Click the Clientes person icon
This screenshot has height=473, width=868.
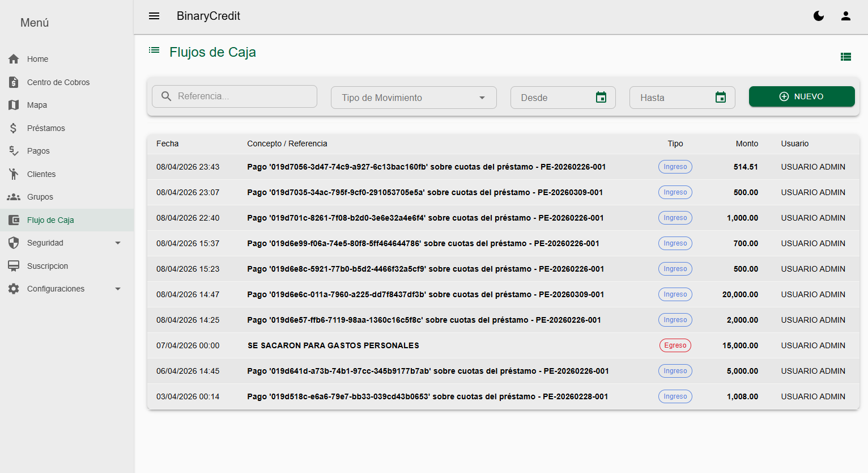point(14,174)
